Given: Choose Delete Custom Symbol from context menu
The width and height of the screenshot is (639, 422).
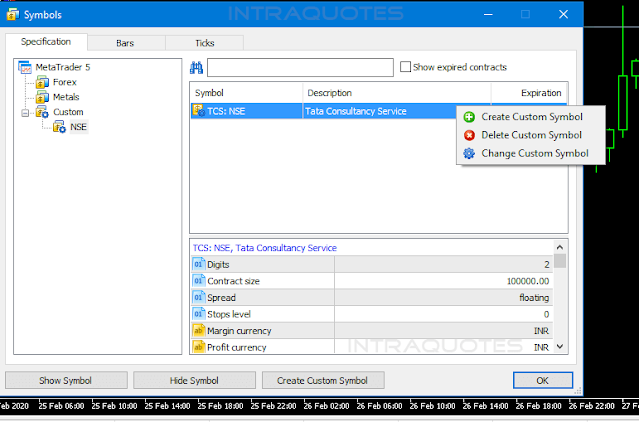Looking at the screenshot, I should (x=531, y=135).
